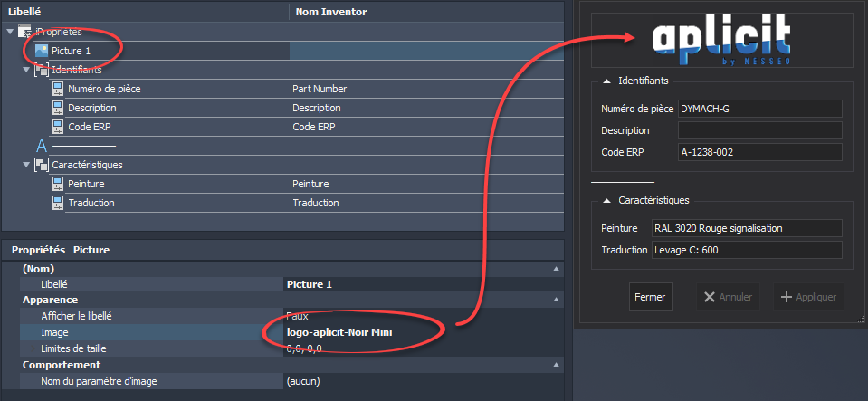Click the Traduction property icon in the tree
868x401 pixels.
(x=58, y=203)
